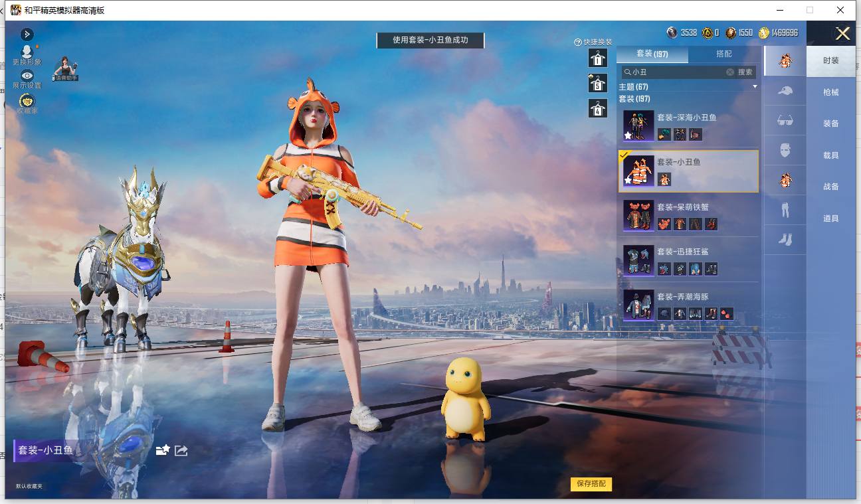Screen dimensions: 861x504
Task: Expand the 主题(67) dropdown arrow
Action: 755,87
